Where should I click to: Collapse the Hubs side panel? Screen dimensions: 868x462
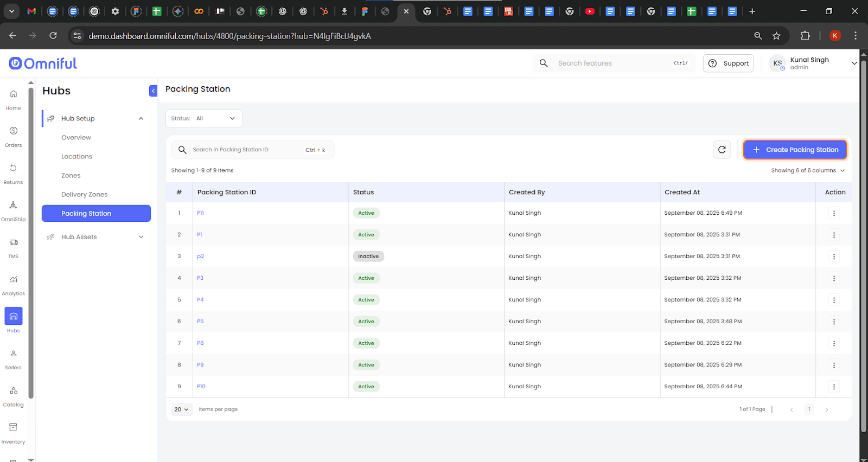pos(153,91)
